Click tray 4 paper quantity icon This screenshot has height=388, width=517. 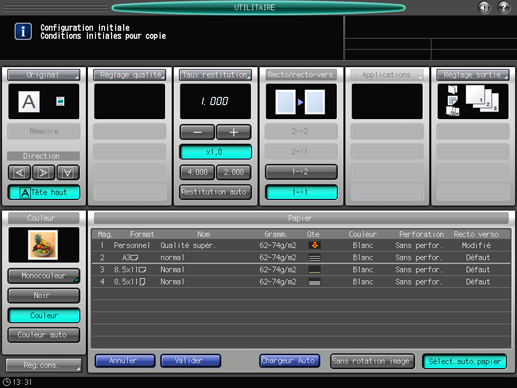click(x=314, y=282)
